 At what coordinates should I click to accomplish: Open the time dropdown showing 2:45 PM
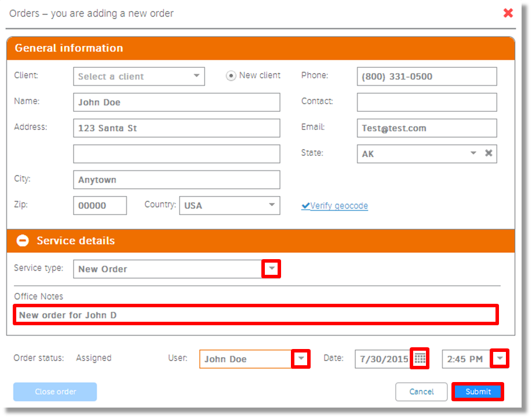pyautogui.click(x=499, y=358)
